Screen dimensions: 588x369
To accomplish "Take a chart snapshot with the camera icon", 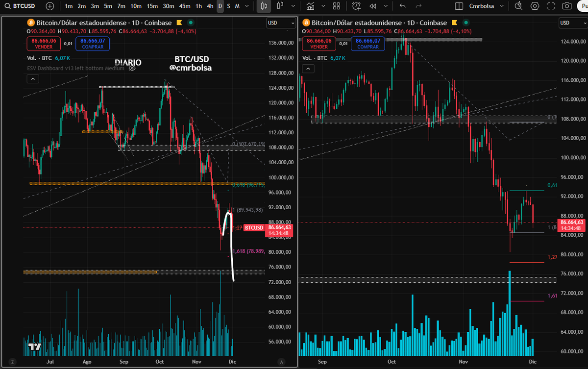I will coord(567,6).
